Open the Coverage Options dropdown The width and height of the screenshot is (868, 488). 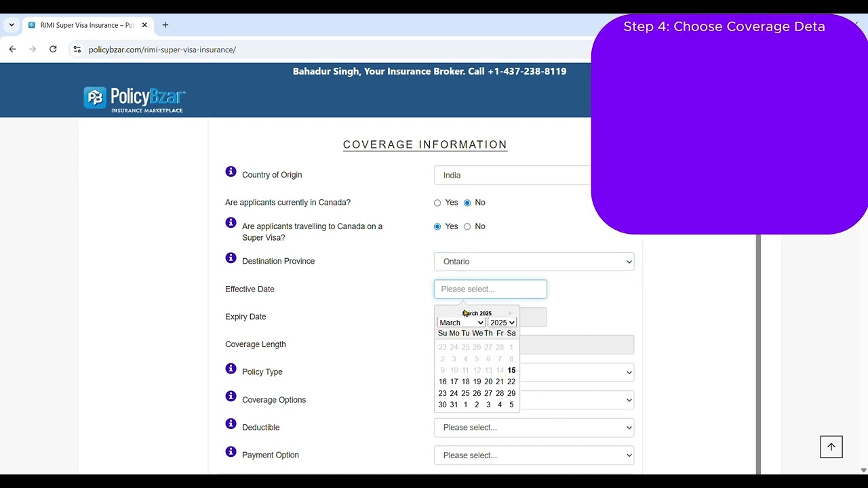pos(576,400)
